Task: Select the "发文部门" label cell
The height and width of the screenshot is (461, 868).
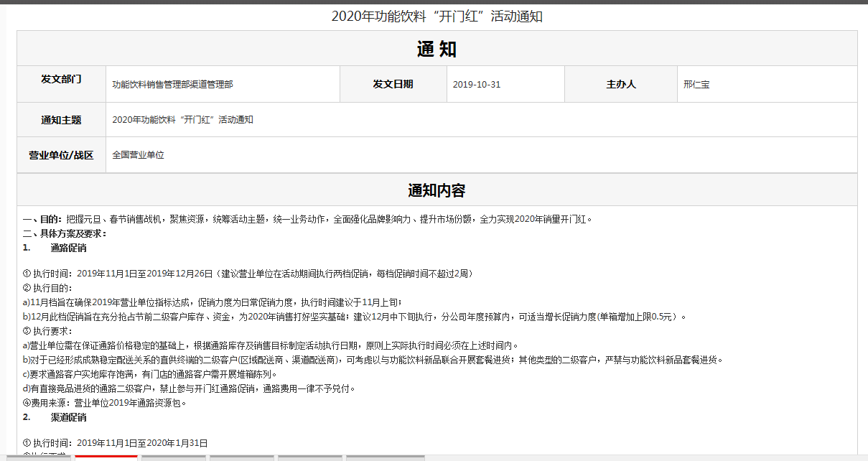Action: pyautogui.click(x=61, y=80)
